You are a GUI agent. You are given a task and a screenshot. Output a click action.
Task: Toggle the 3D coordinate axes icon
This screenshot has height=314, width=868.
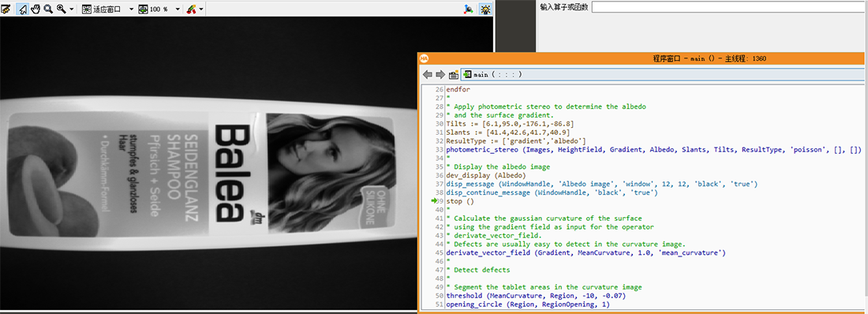[469, 9]
